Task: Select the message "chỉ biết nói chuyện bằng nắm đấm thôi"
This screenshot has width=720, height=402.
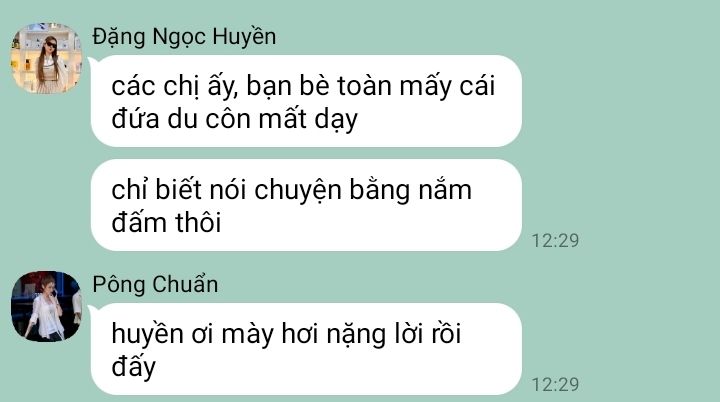Action: (306, 205)
